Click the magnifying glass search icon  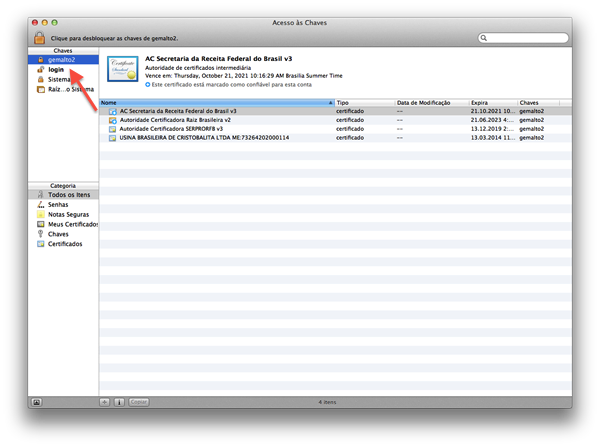[484, 38]
